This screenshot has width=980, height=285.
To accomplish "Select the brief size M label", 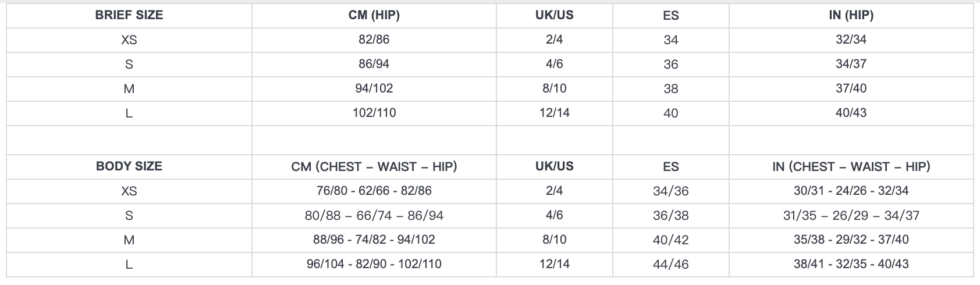I will [x=129, y=89].
